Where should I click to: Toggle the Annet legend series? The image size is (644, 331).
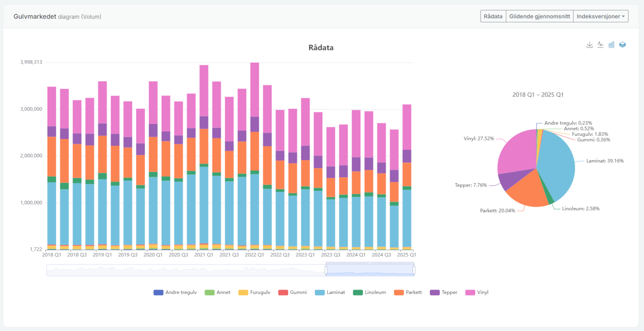[210, 292]
